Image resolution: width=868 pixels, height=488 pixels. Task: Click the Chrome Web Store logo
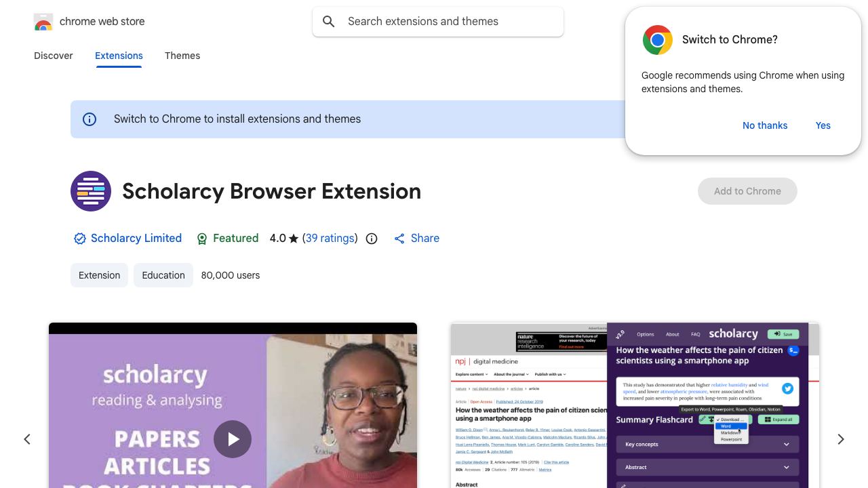43,22
